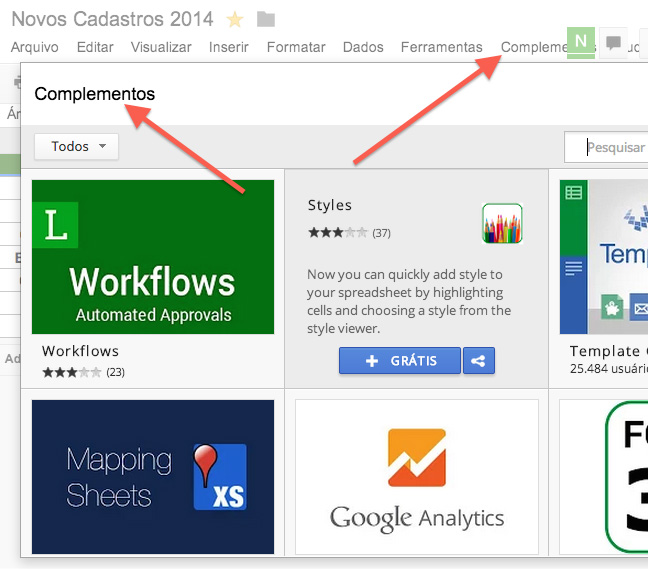Click the GRÁTIS install button for Styles
Image resolution: width=648 pixels, height=569 pixels.
pyautogui.click(x=400, y=361)
